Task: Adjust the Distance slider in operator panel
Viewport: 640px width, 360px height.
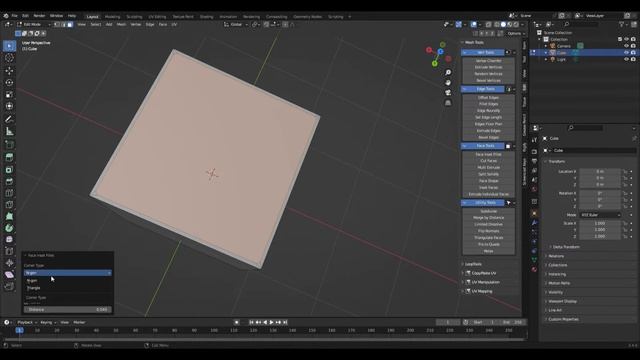Action: tap(67, 309)
